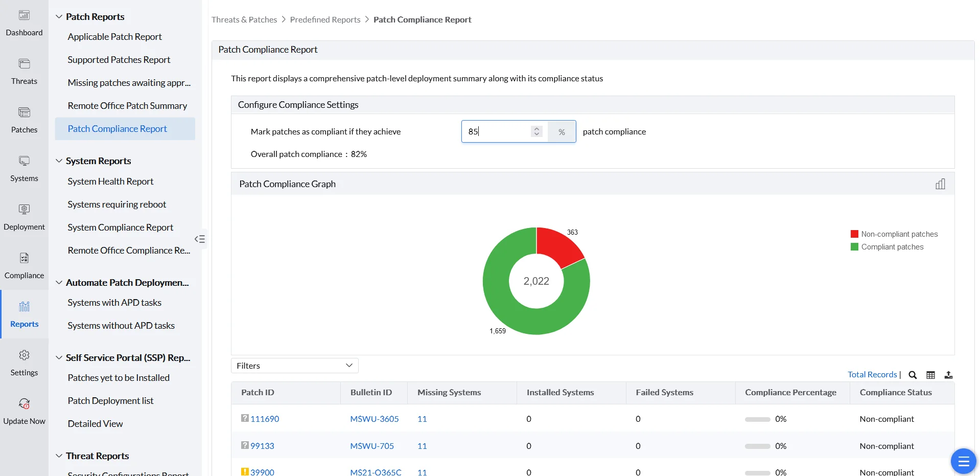980x476 pixels.
Task: Open Systems without APD tasks
Action: coord(121,326)
